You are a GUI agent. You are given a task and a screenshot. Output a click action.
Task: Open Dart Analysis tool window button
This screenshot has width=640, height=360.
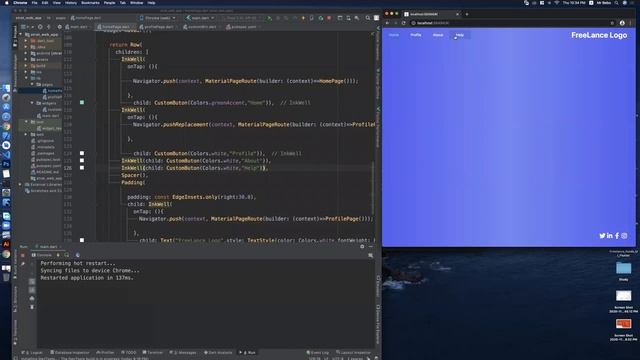point(218,352)
